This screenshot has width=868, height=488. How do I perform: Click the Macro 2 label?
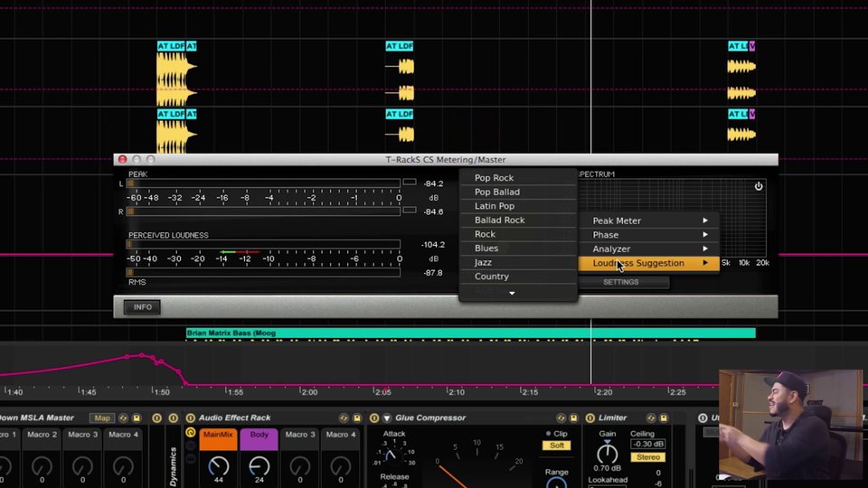42,435
